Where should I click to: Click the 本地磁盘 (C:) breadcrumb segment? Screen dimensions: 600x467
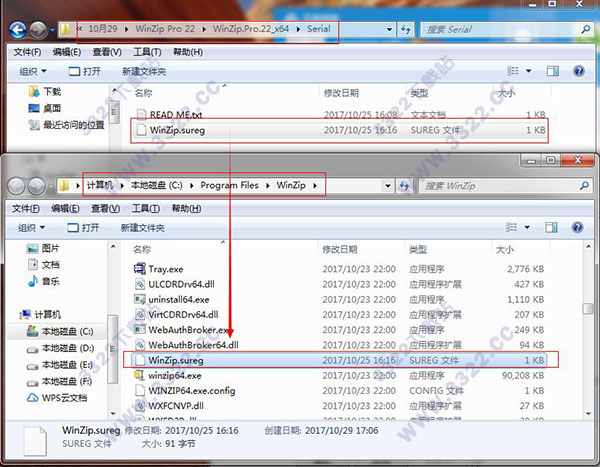157,185
